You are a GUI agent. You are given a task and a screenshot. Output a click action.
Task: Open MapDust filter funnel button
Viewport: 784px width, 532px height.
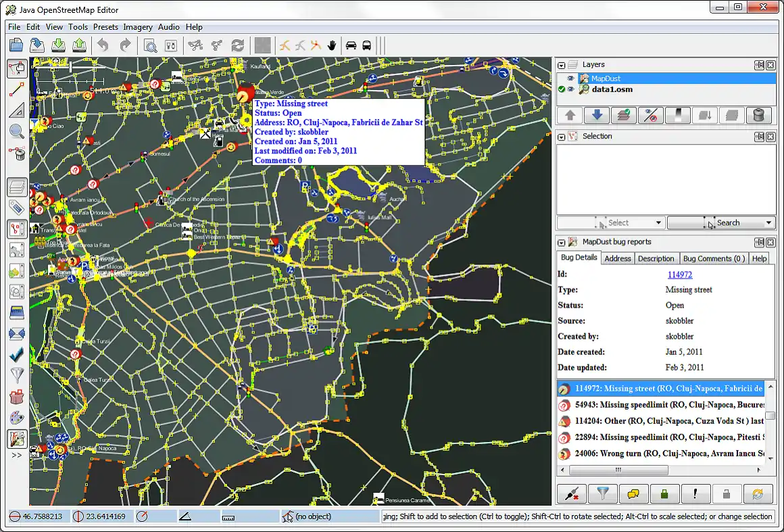[602, 494]
